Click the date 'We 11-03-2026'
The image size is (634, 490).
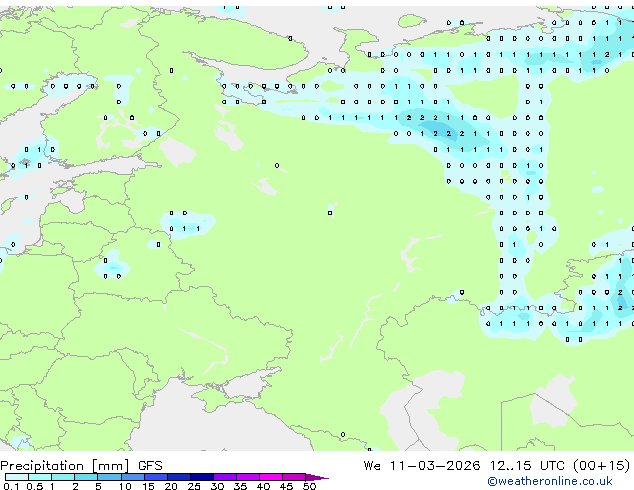tap(422, 466)
